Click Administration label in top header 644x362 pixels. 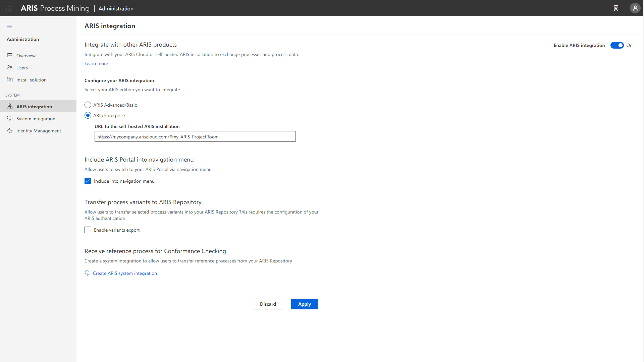pyautogui.click(x=116, y=8)
